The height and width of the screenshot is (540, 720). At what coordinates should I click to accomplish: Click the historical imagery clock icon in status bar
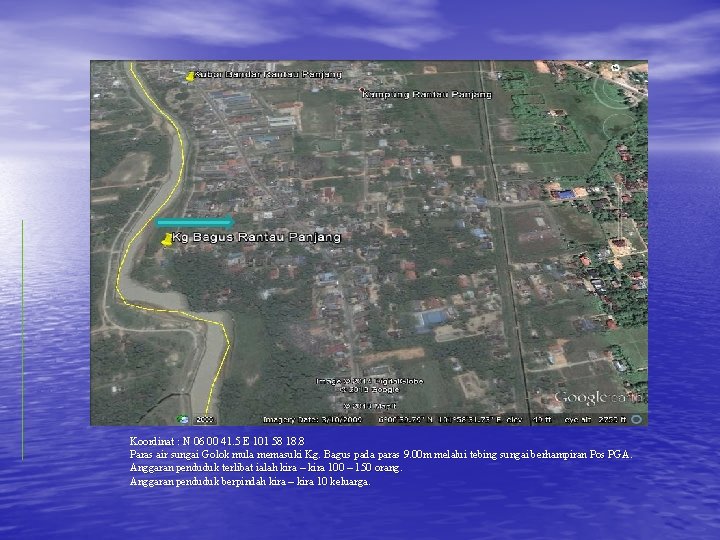(183, 419)
